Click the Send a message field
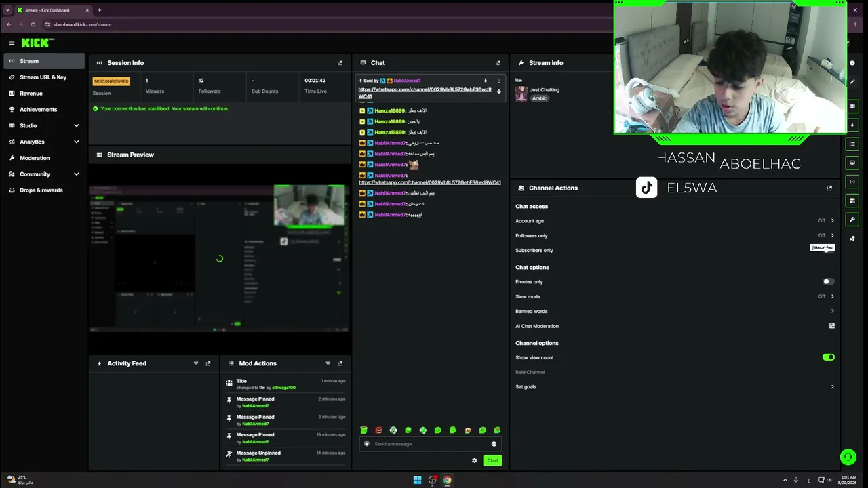The width and height of the screenshot is (868, 488). 430,444
